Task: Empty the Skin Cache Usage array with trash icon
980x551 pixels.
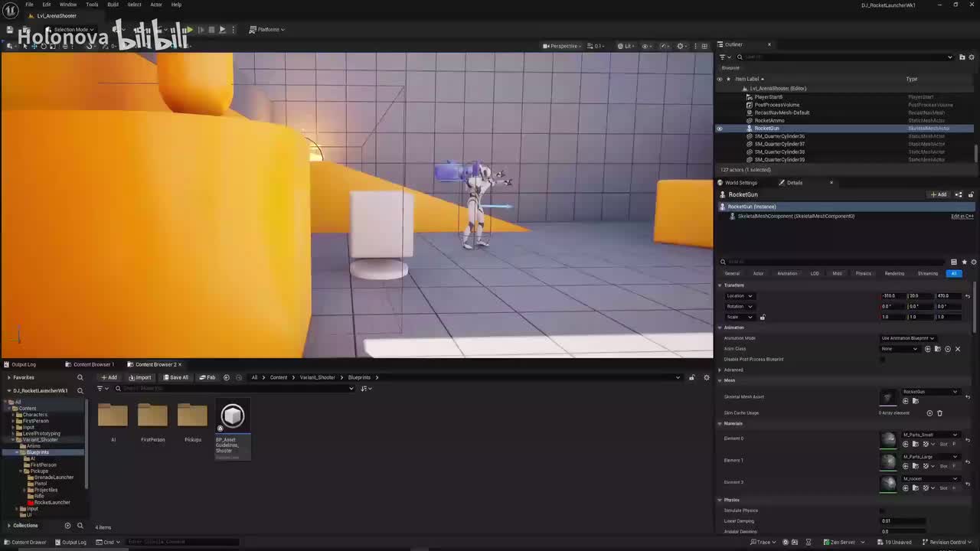Action: click(x=939, y=413)
